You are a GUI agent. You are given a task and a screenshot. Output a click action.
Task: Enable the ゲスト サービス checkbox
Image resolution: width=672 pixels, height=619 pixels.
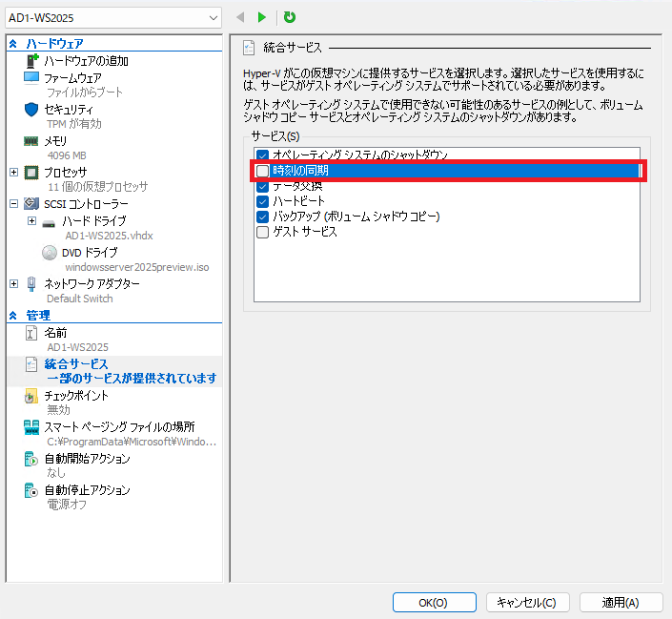point(262,232)
